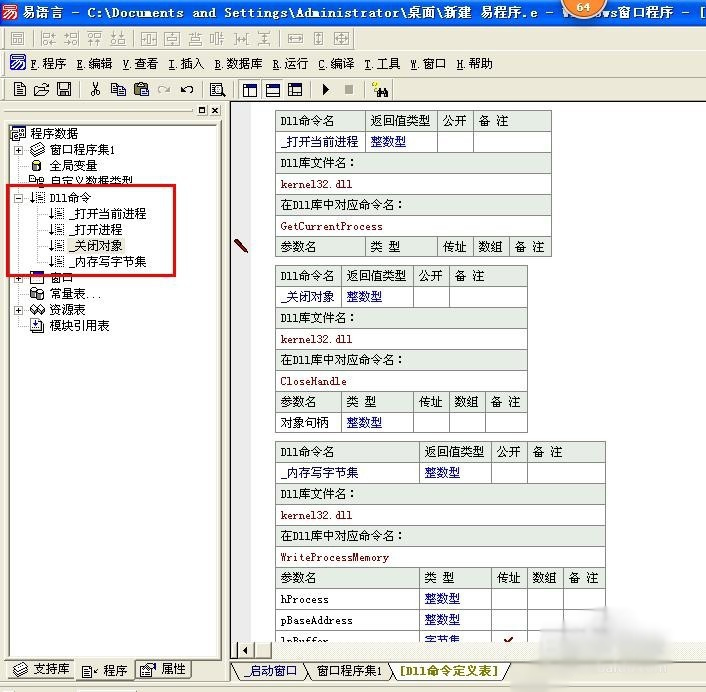Screen dimensions: 706x692
Task: Toggle 传址 cell for 对象句柄 parameter
Action: tap(431, 422)
